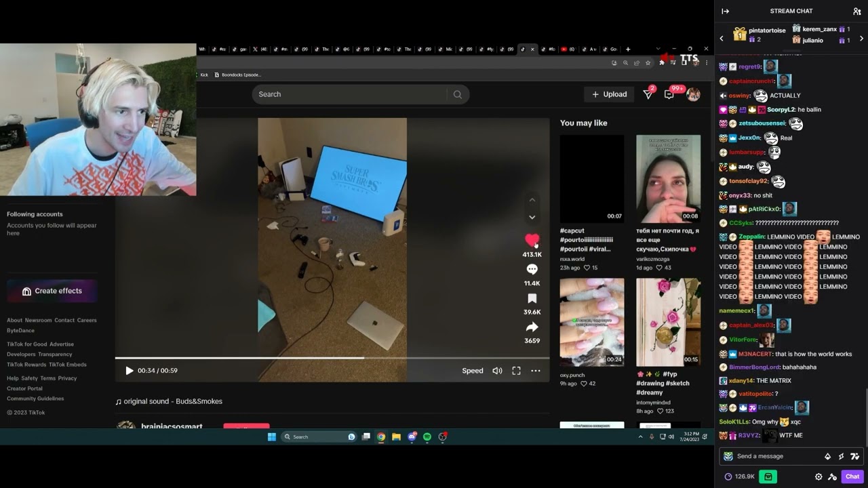Show next gift leaderboard entries
Screen dimensions: 868x488
tap(862, 39)
